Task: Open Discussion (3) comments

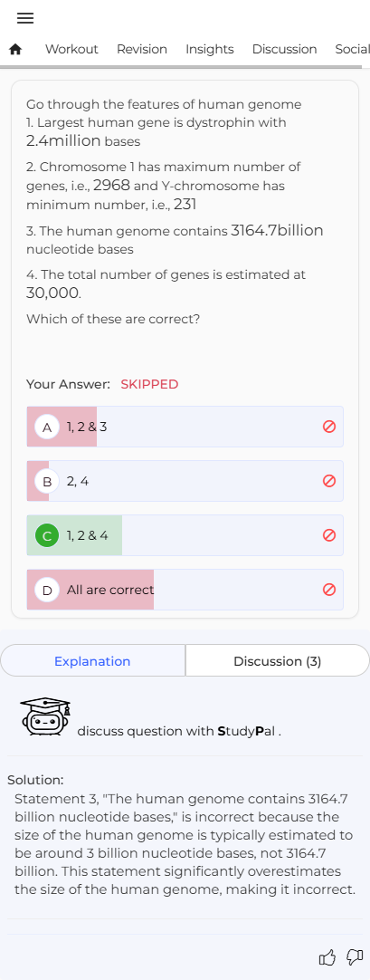Action: click(278, 661)
